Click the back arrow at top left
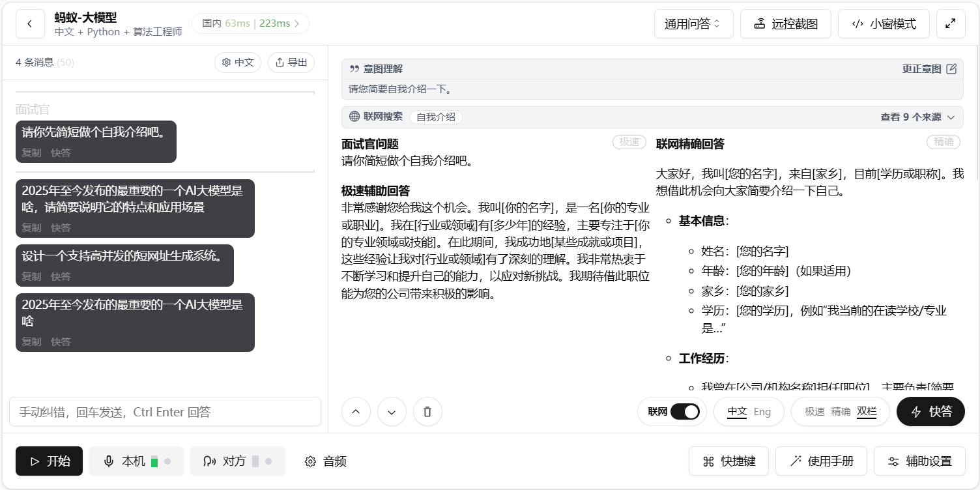 pyautogui.click(x=30, y=23)
